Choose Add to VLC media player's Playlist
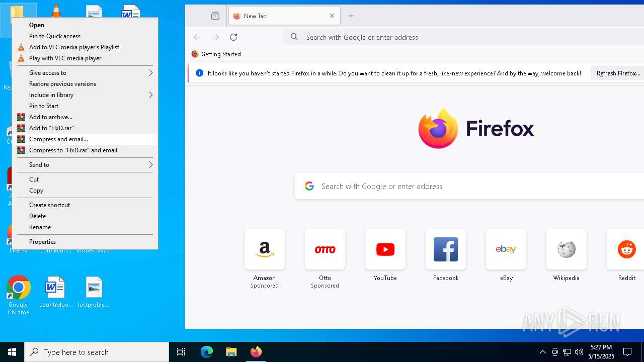644x362 pixels. (85, 47)
